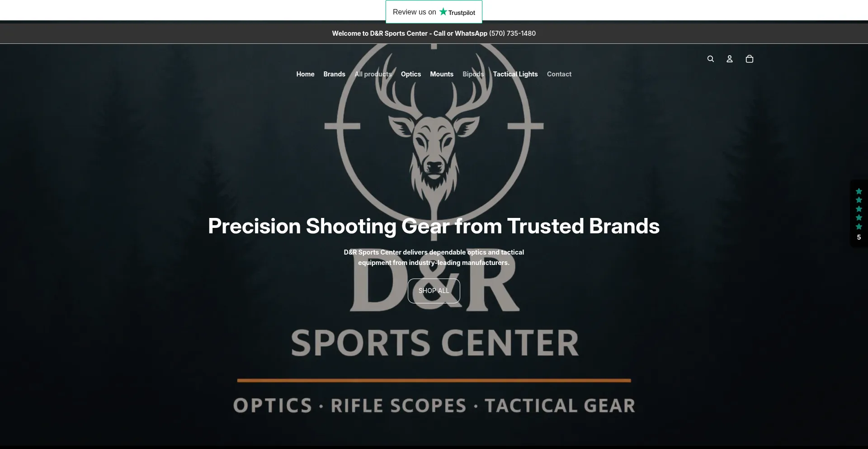This screenshot has width=868, height=449.
Task: Select All products from the navigation
Action: pos(373,74)
